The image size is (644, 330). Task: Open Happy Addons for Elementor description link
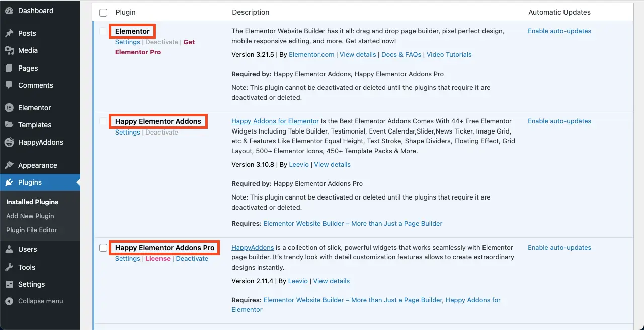275,121
